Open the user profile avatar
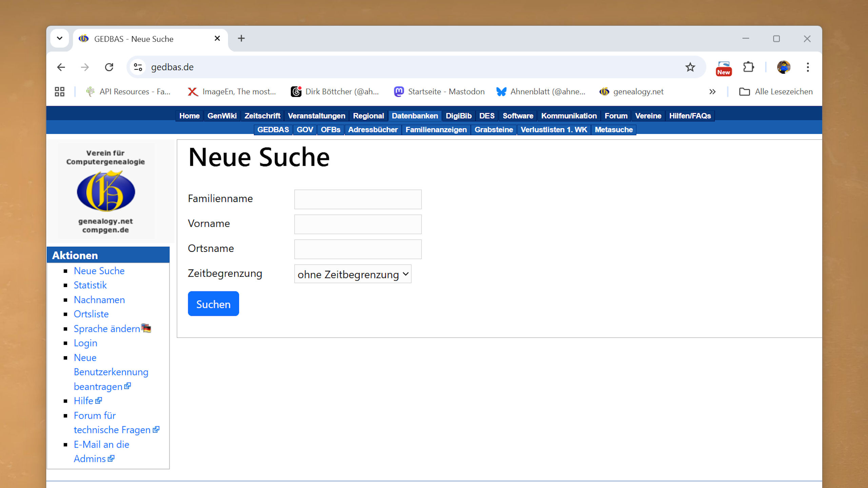868x488 pixels. 784,67
